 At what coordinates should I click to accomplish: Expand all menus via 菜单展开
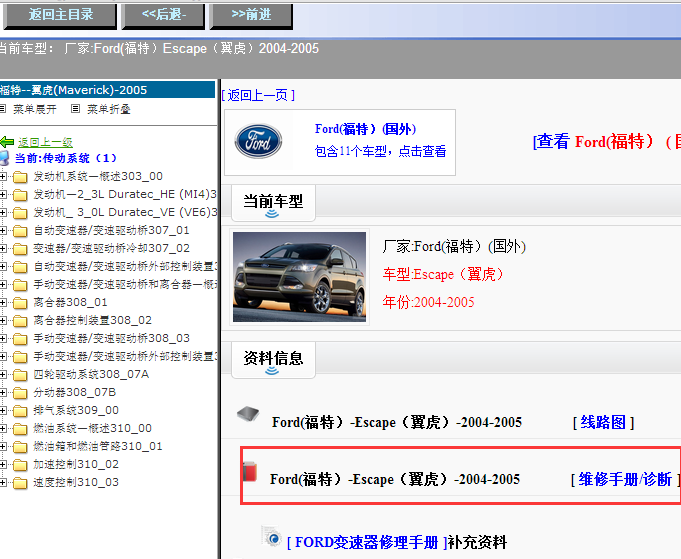(34, 109)
